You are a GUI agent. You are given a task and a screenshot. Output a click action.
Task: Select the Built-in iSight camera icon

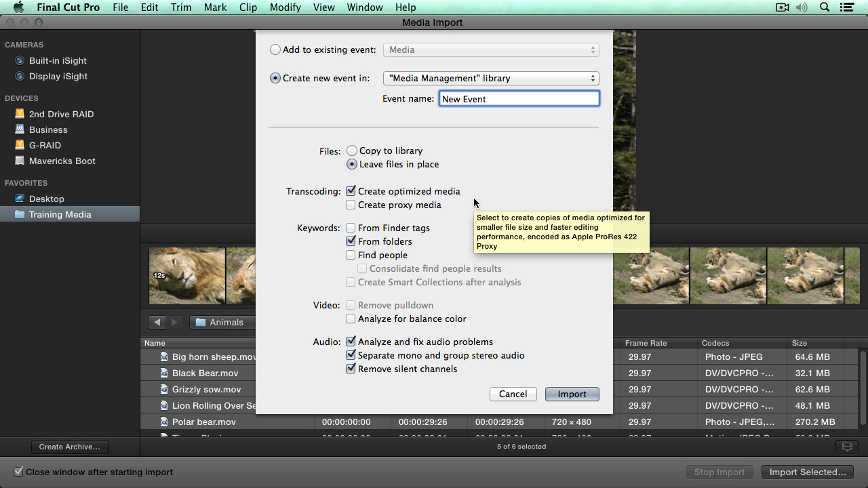20,60
